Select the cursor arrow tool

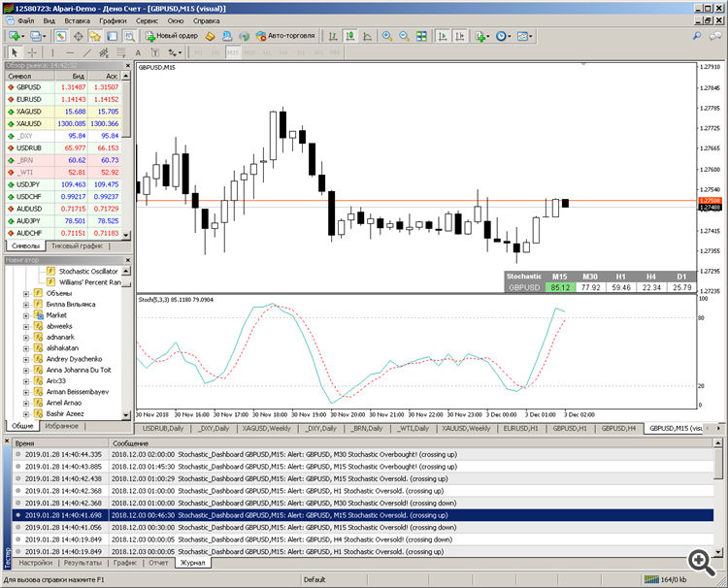13,52
